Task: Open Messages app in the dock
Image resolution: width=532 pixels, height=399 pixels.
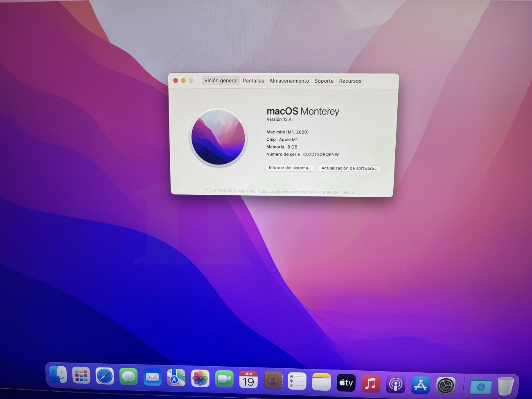Action: coord(128,376)
